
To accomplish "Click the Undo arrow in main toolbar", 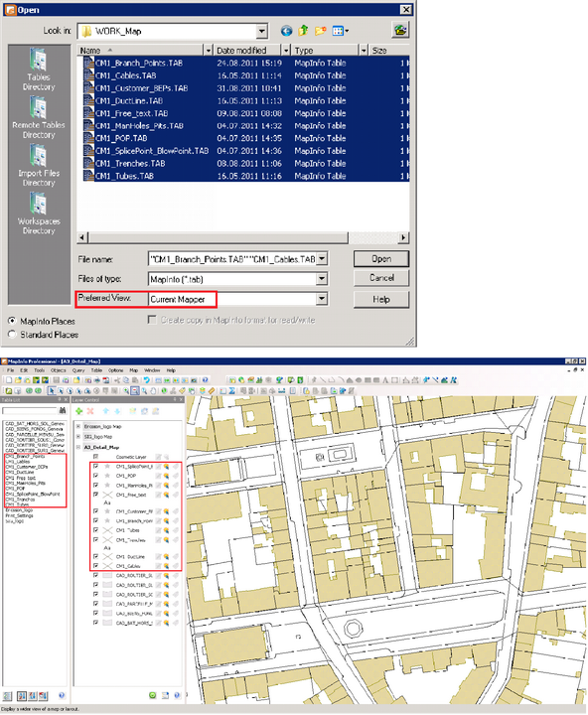I will point(146,379).
